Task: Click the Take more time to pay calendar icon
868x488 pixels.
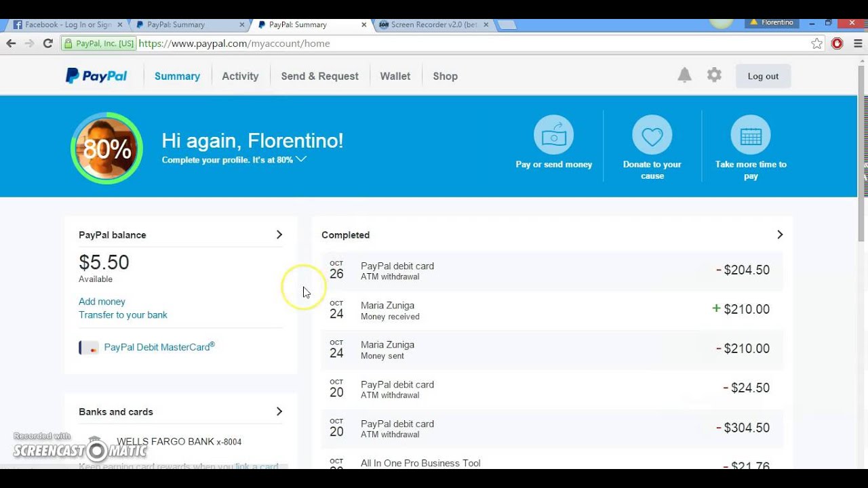Action: click(751, 135)
